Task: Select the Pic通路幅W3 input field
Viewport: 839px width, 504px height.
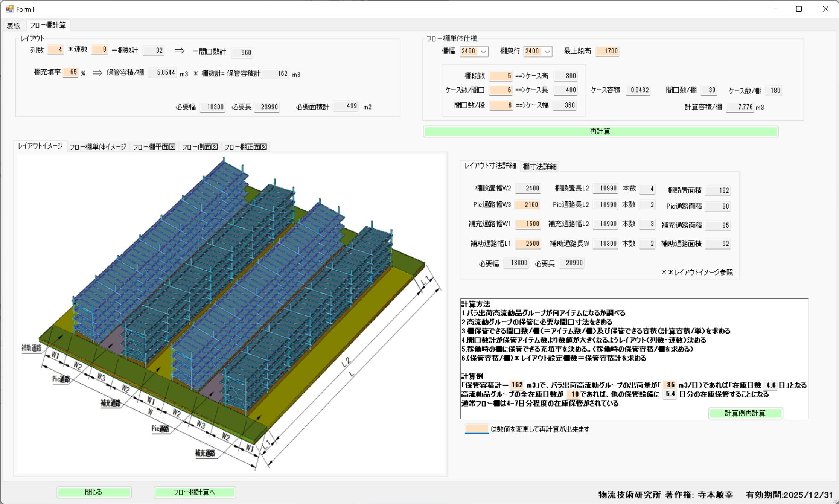Action: [x=527, y=204]
